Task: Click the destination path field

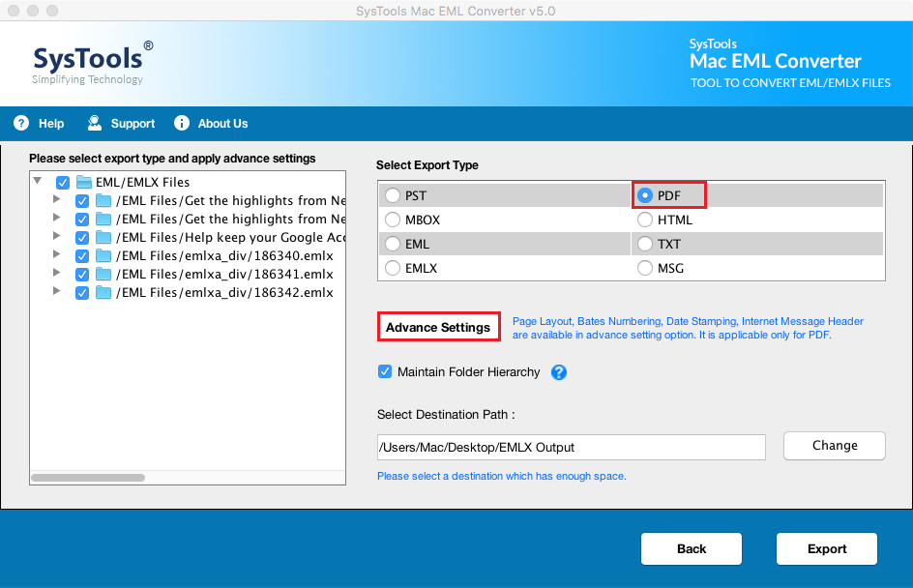Action: 572,447
